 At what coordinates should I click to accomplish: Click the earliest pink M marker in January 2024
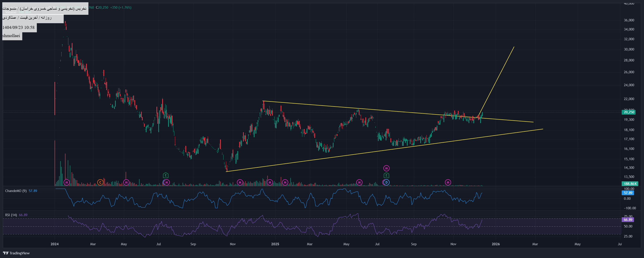click(67, 182)
